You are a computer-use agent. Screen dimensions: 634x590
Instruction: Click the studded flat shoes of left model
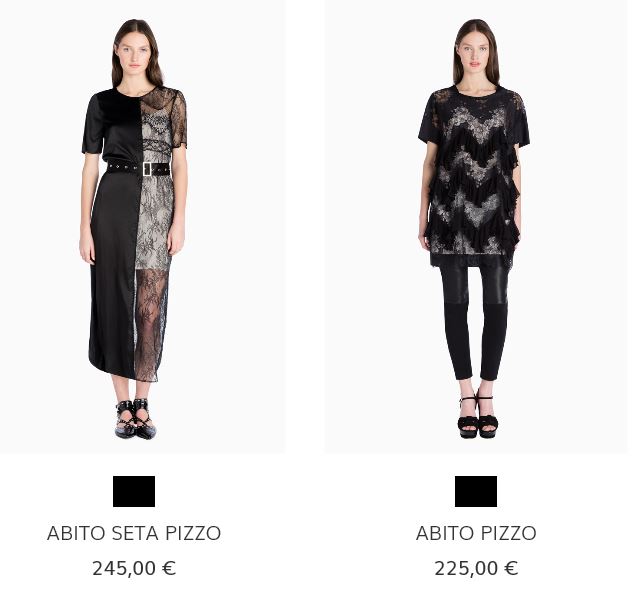(135, 419)
